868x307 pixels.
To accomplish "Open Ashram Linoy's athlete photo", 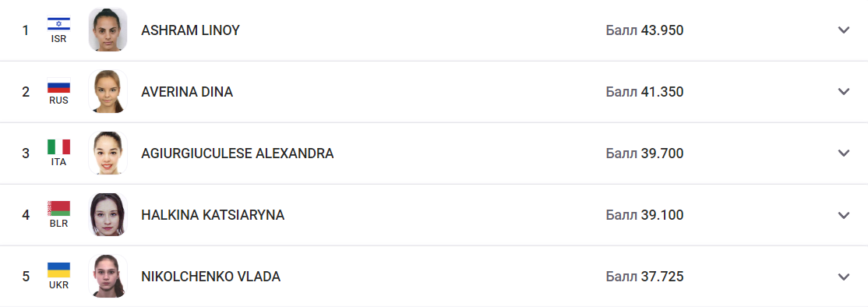I will (108, 30).
